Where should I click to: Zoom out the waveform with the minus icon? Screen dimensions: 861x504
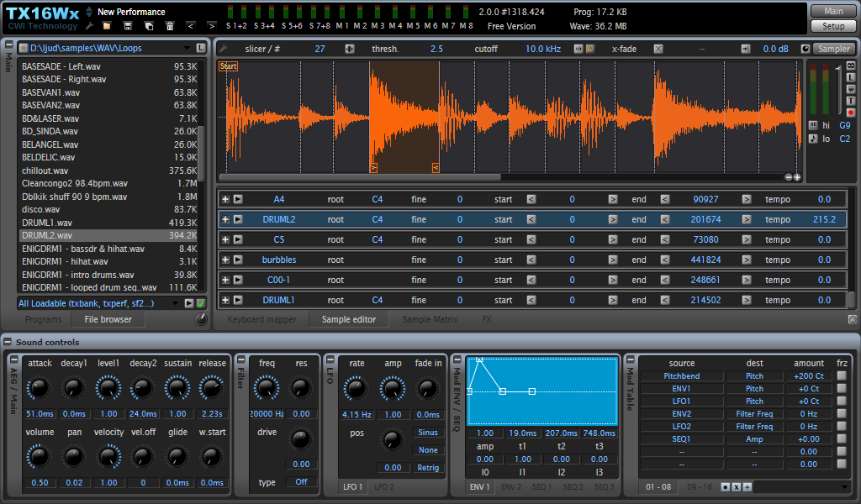point(788,177)
